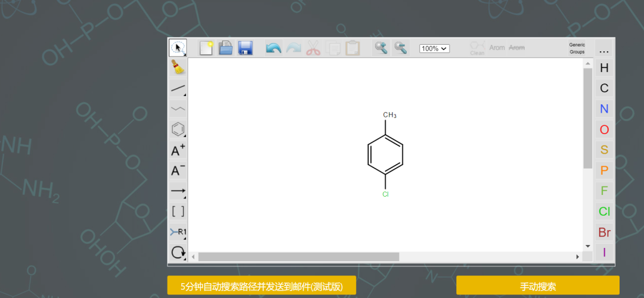Paste from clipboard icon
This screenshot has height=298, width=644.
pyautogui.click(x=352, y=48)
